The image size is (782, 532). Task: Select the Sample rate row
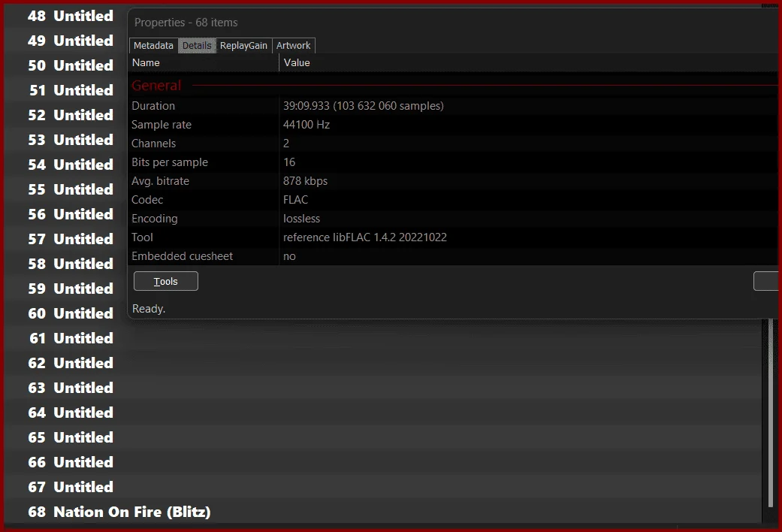(x=454, y=125)
